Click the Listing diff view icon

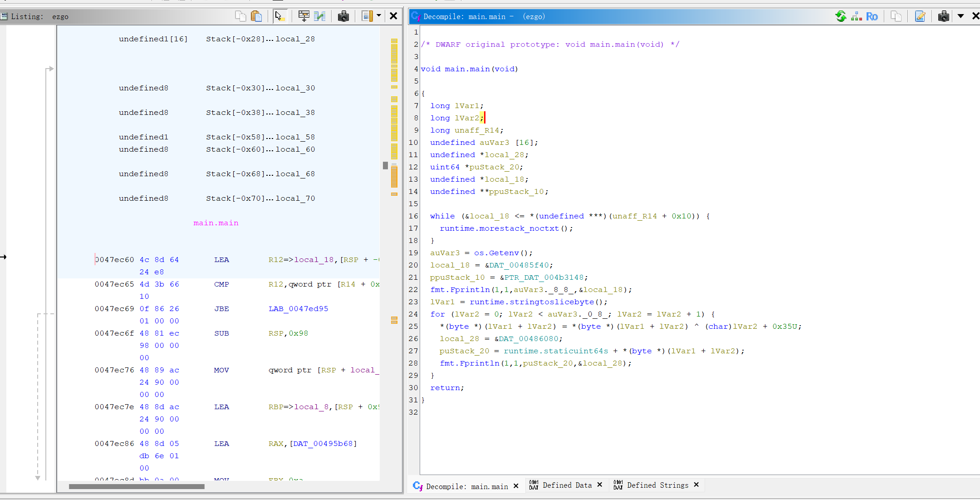(320, 16)
